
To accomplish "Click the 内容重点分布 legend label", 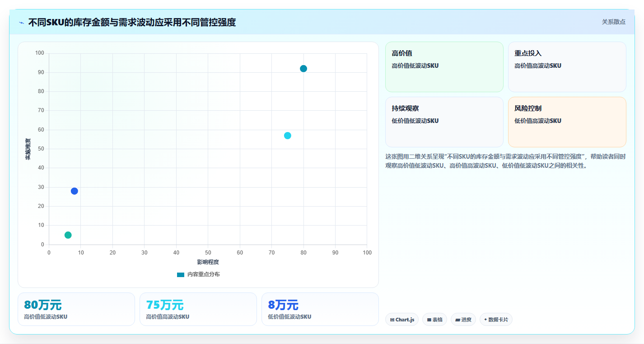I will [204, 274].
